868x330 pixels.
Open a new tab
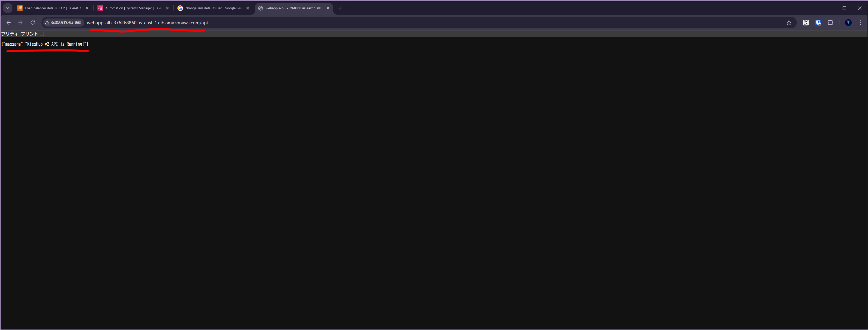(340, 8)
